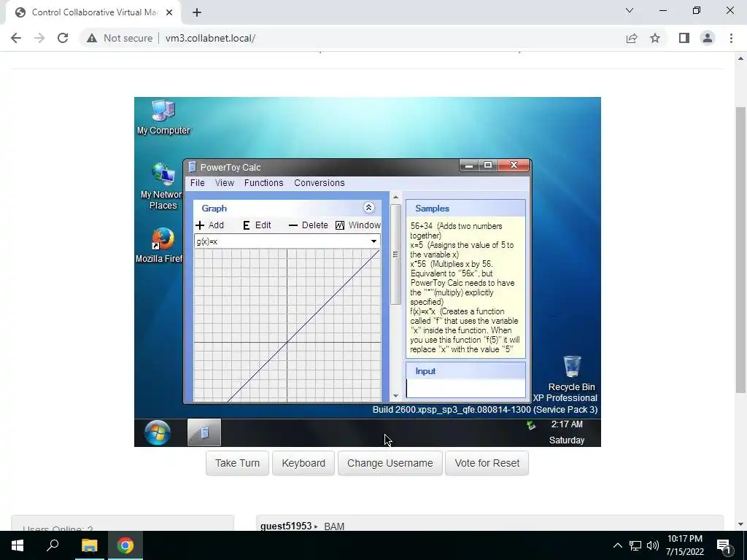Click the browser page vertical scrollbar thumb
This screenshot has width=747, height=560.
pos(740,250)
